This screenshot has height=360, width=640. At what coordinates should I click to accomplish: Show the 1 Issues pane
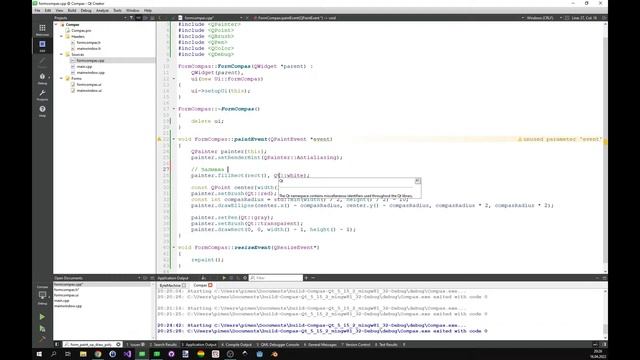136,344
